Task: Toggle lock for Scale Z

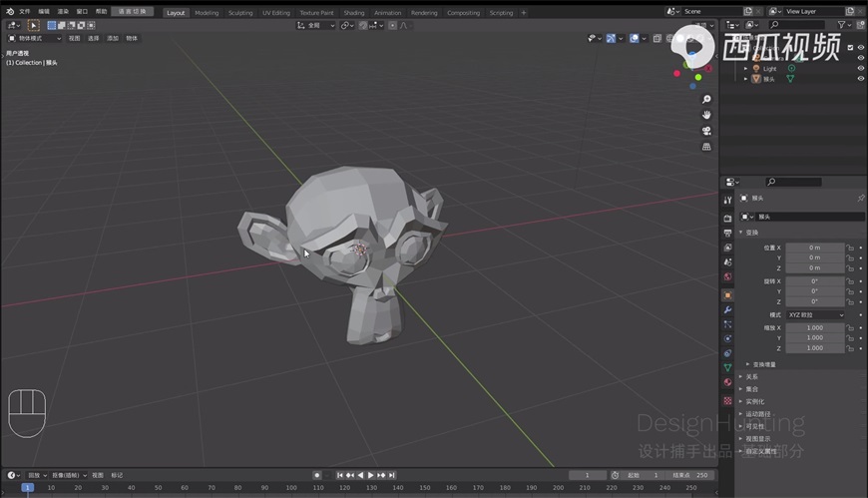Action: coord(850,348)
